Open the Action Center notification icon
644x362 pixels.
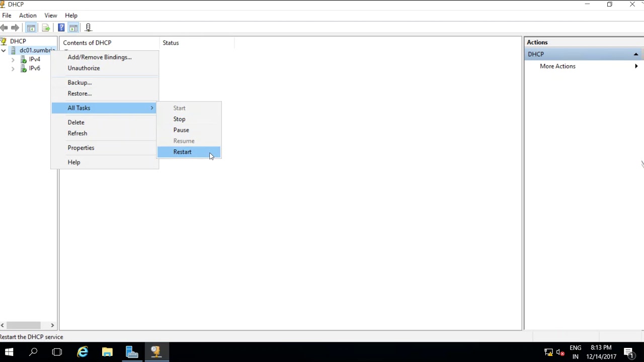click(x=628, y=352)
